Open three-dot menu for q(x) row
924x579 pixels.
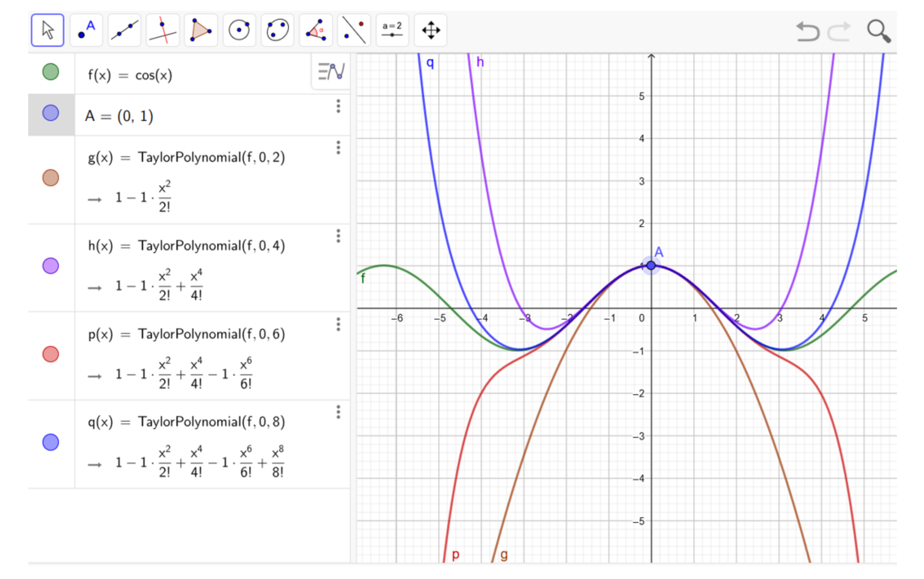tap(338, 412)
